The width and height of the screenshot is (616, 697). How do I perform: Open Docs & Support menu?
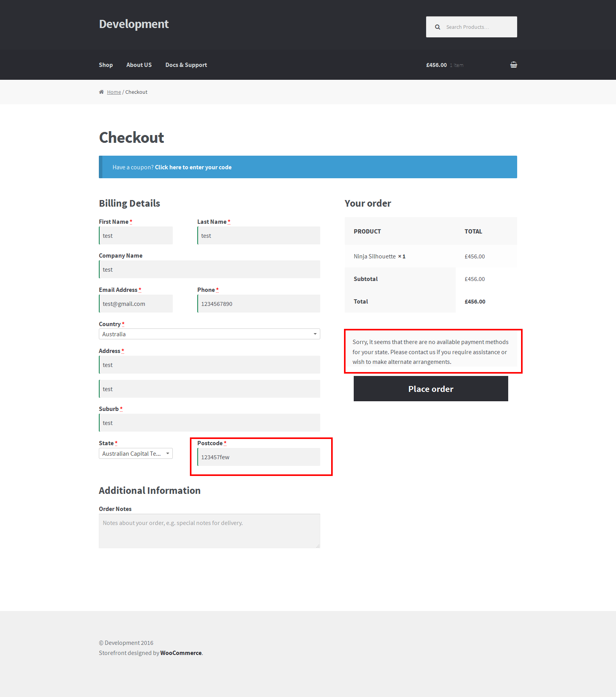tap(186, 65)
